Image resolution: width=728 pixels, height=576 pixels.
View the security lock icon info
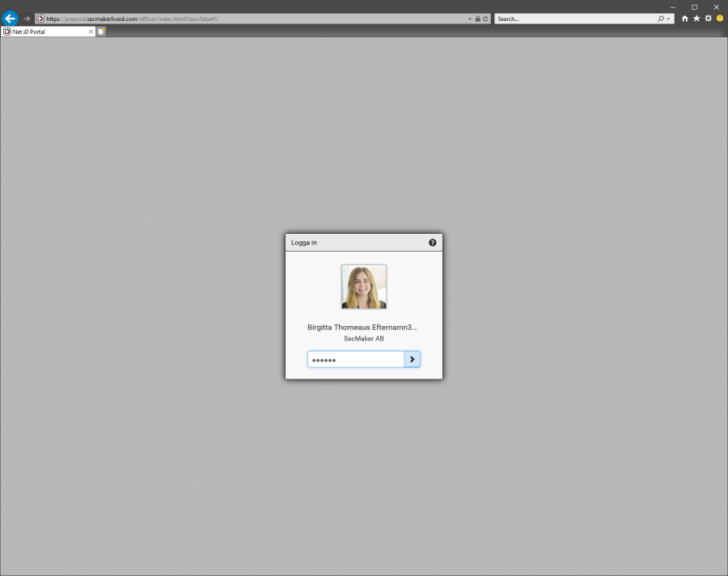click(478, 19)
